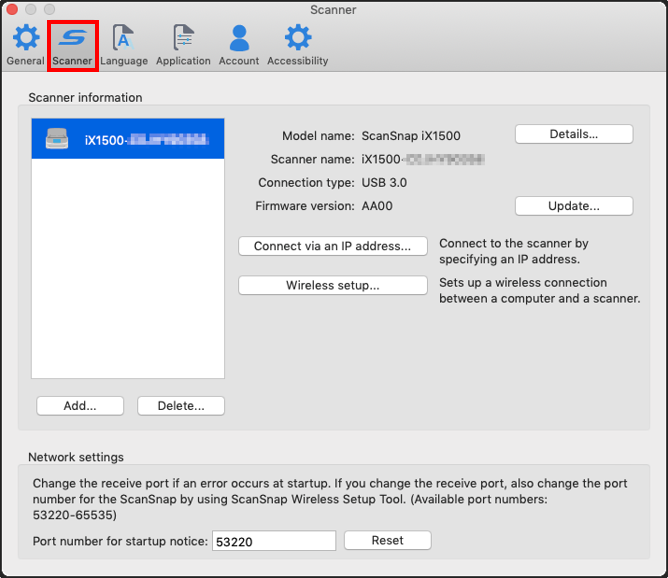Click the Add... scanner button
The width and height of the screenshot is (668, 578).
tap(80, 406)
